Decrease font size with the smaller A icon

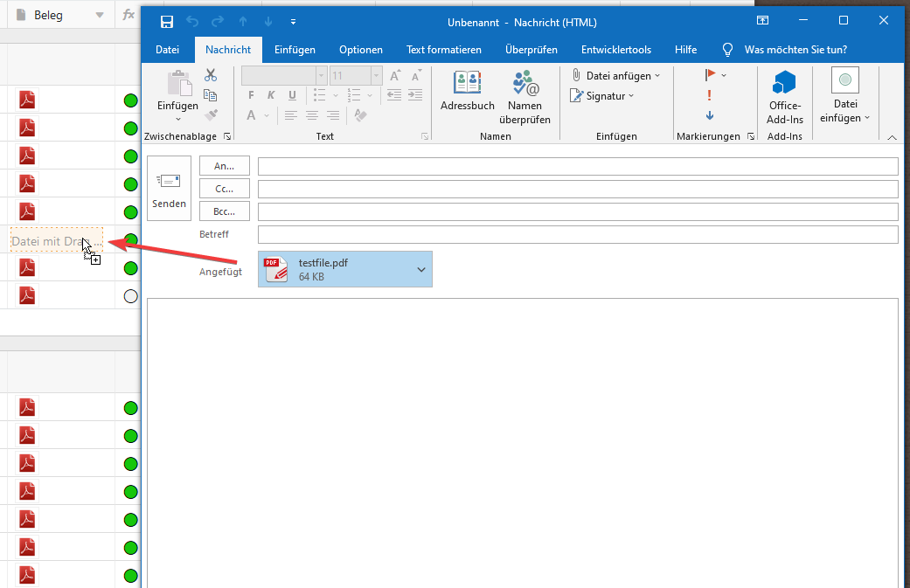416,75
